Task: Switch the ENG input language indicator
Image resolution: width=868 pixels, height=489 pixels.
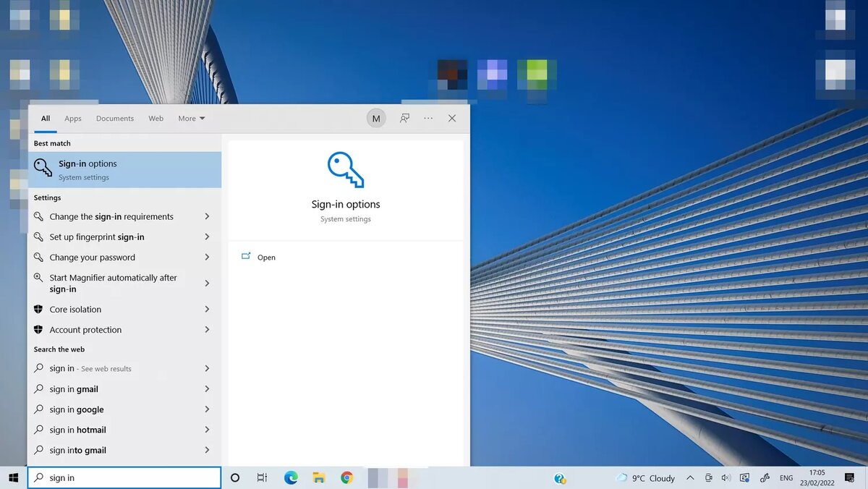Action: tap(786, 478)
